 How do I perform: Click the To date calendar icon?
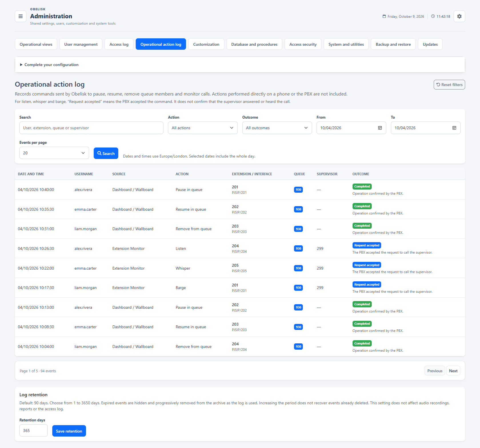pyautogui.click(x=454, y=128)
